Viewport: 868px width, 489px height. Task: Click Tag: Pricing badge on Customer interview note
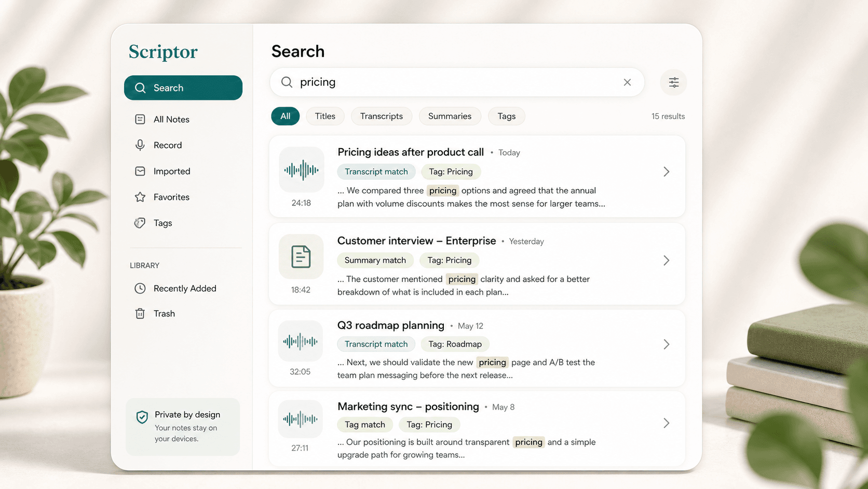[450, 260]
